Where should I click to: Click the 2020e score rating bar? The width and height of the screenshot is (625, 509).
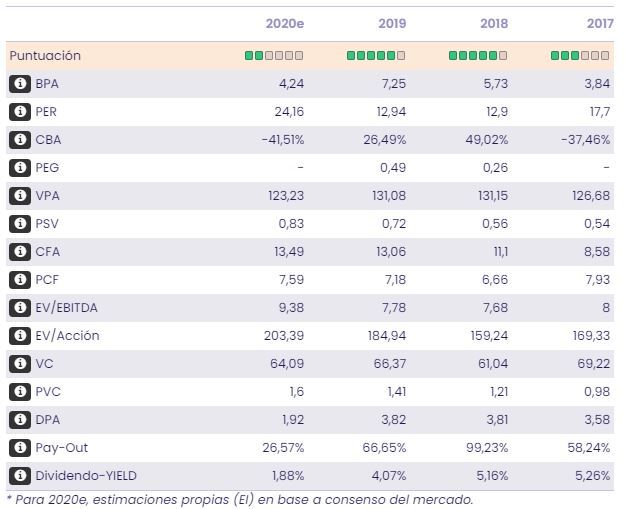pos(274,56)
